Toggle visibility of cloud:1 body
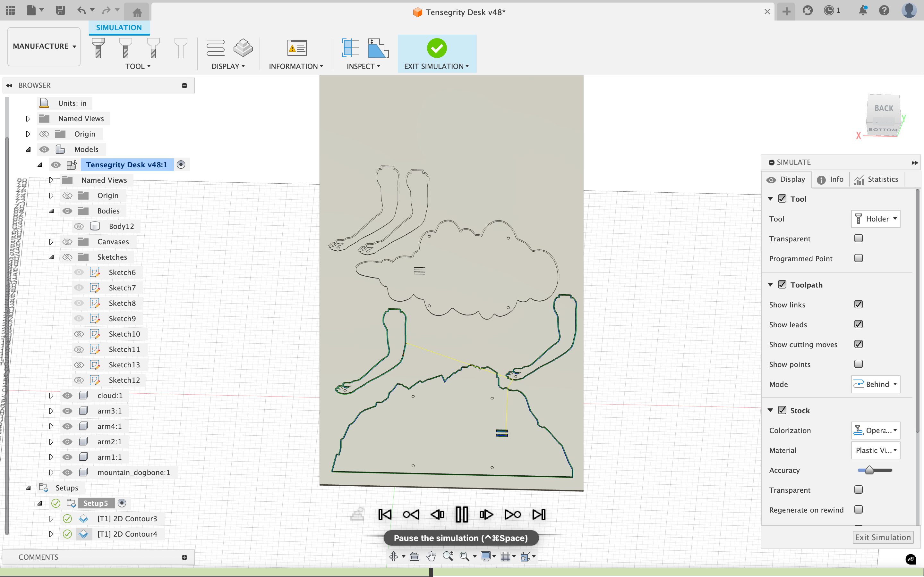 pyautogui.click(x=66, y=395)
